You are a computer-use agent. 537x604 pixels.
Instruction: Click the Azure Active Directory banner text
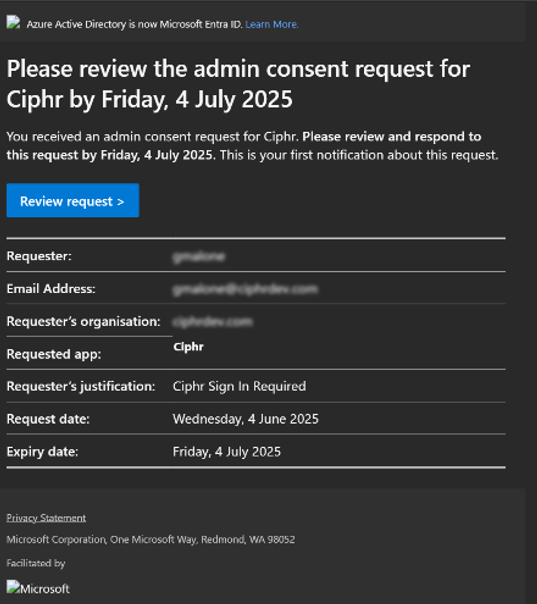pyautogui.click(x=134, y=24)
